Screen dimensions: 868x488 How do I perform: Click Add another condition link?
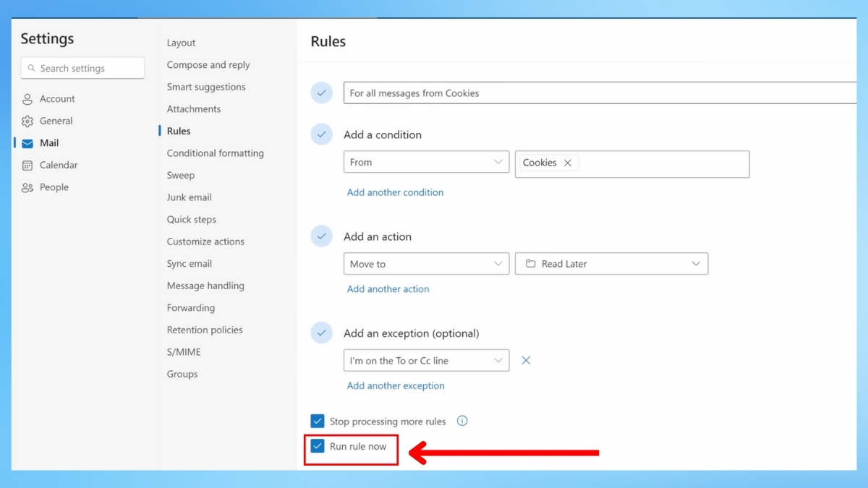pyautogui.click(x=395, y=192)
